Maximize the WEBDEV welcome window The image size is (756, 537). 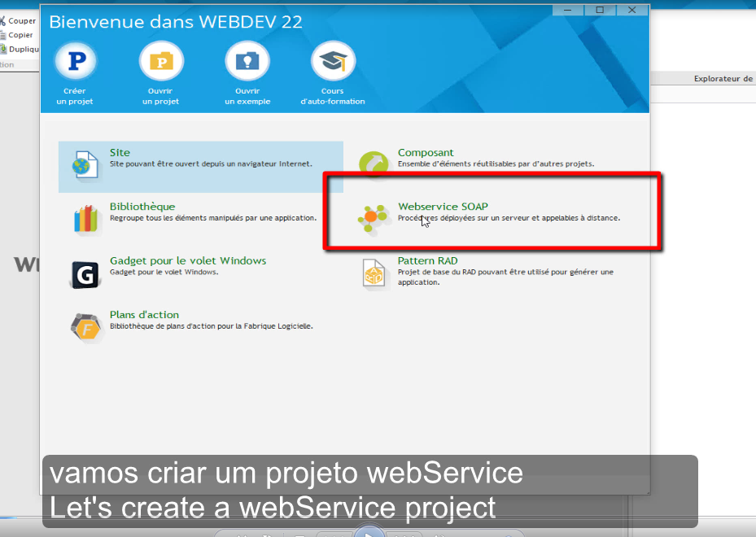(x=600, y=10)
